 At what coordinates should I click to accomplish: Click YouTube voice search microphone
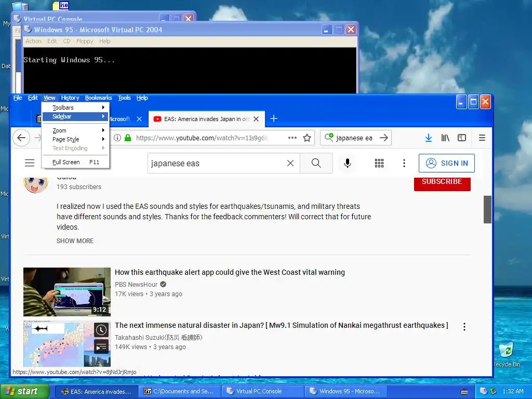coord(348,163)
